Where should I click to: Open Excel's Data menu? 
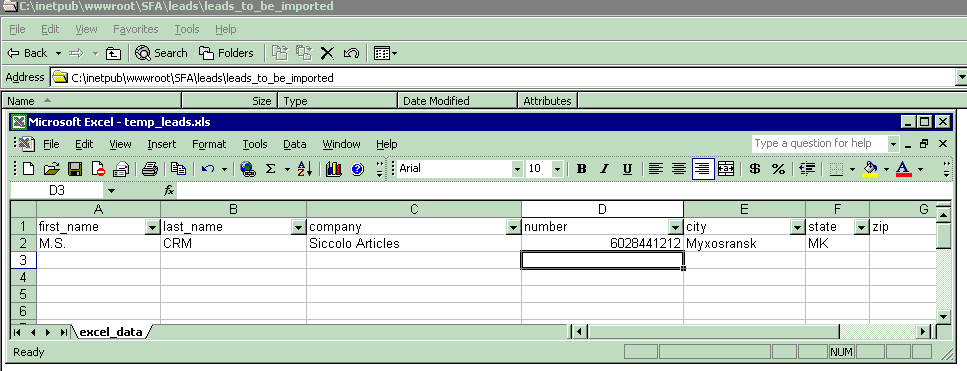[295, 144]
